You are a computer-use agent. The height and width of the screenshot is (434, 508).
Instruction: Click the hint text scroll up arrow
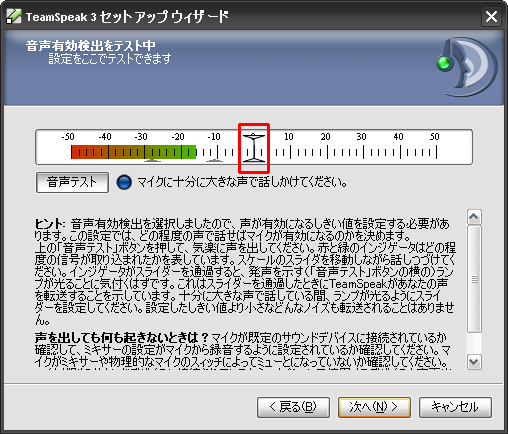(474, 217)
